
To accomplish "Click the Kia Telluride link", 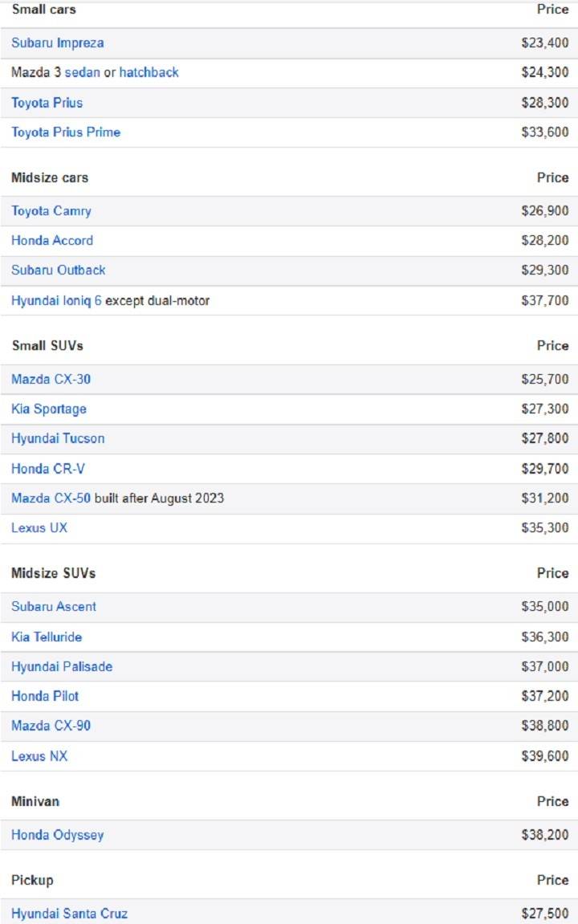I will (47, 637).
